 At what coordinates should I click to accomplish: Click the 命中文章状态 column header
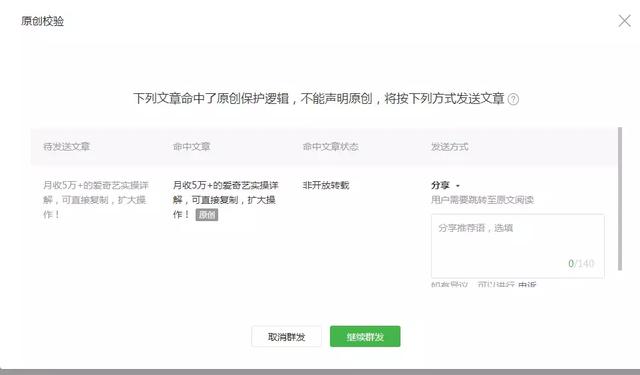[330, 146]
